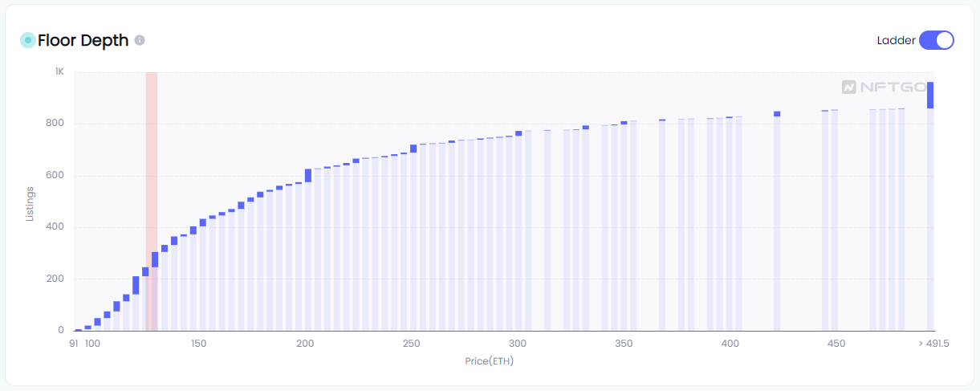
Task: Click the vertical Listings axis title
Action: [x=30, y=202]
